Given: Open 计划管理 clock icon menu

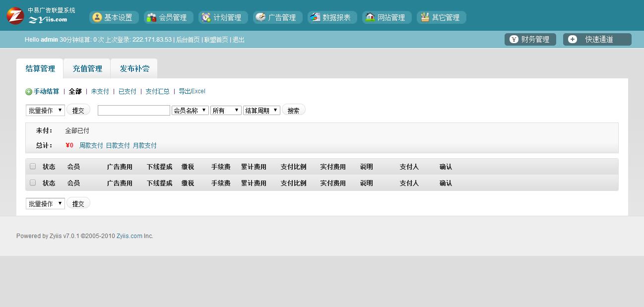Looking at the screenshot, I should pyautogui.click(x=206, y=17).
